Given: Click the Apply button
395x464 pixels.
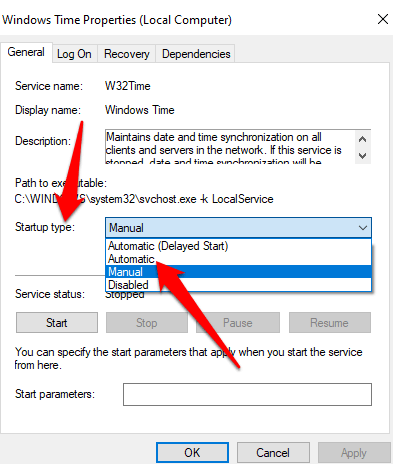Looking at the screenshot, I should (354, 453).
